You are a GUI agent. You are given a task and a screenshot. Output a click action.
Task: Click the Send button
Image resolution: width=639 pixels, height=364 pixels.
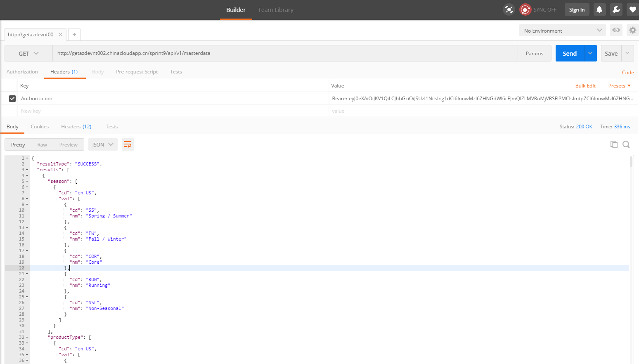(570, 53)
